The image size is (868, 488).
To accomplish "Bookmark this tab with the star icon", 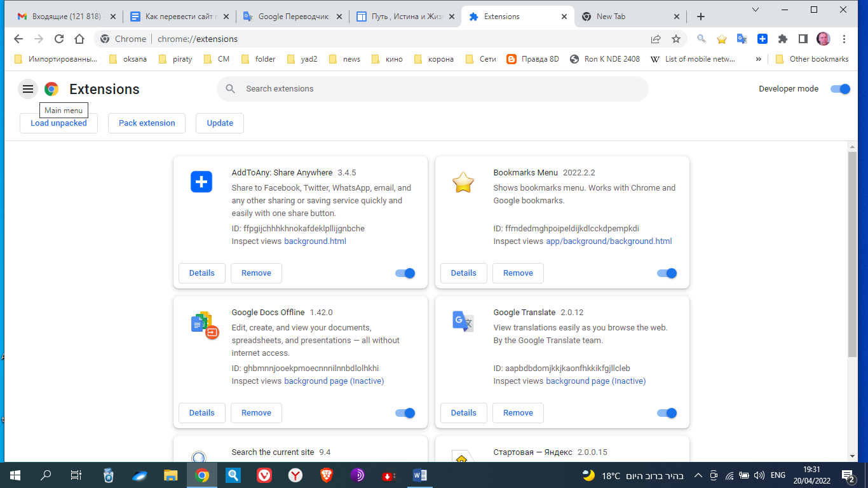I will point(676,39).
